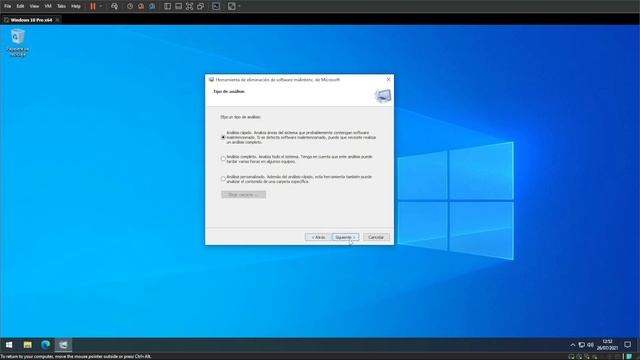This screenshot has height=360, width=640.
Task: Show hidden system tray icons
Action: [x=573, y=345]
